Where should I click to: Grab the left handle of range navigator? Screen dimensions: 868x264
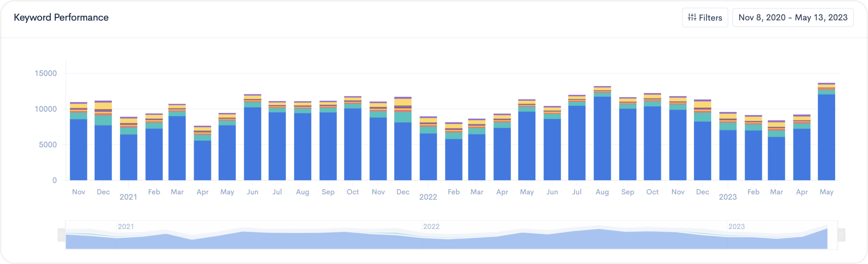point(61,235)
